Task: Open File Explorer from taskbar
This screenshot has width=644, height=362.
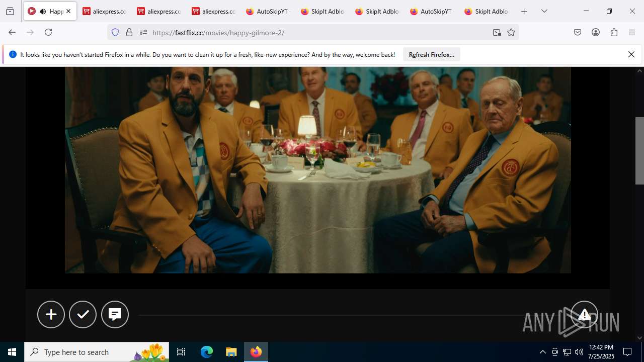Action: click(231, 352)
